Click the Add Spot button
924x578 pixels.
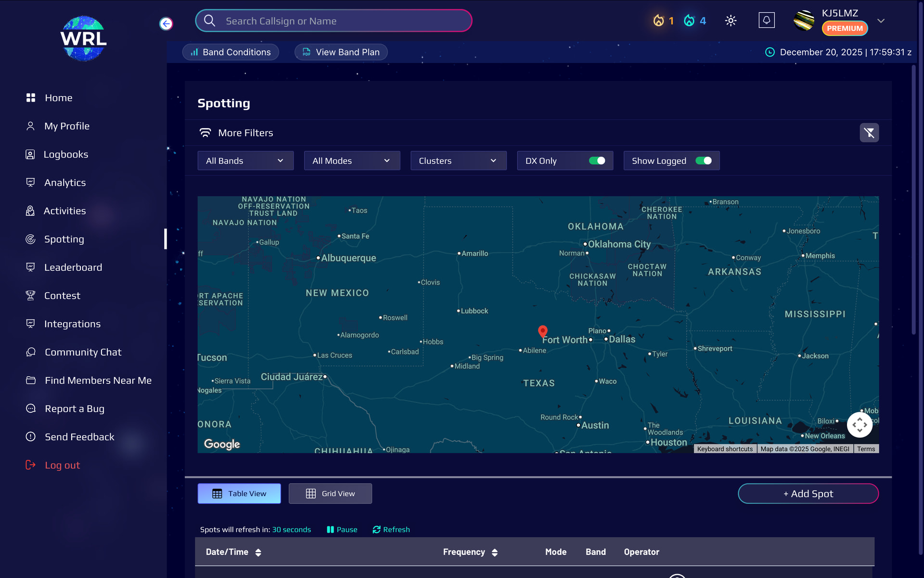808,494
